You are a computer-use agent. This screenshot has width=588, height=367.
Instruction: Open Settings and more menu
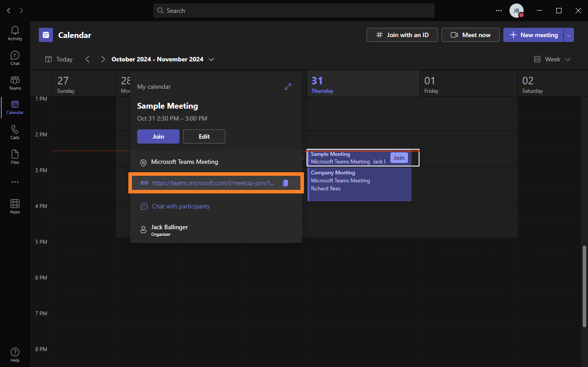pyautogui.click(x=498, y=10)
